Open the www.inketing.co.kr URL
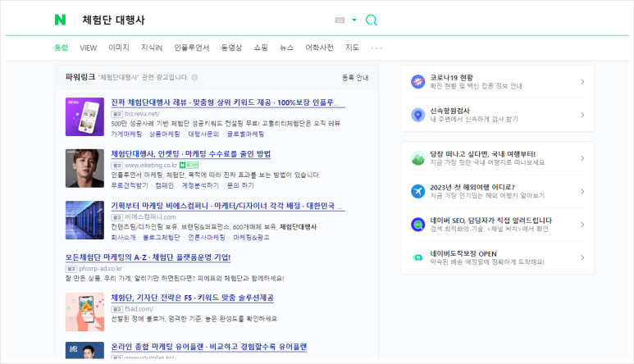 click(151, 166)
